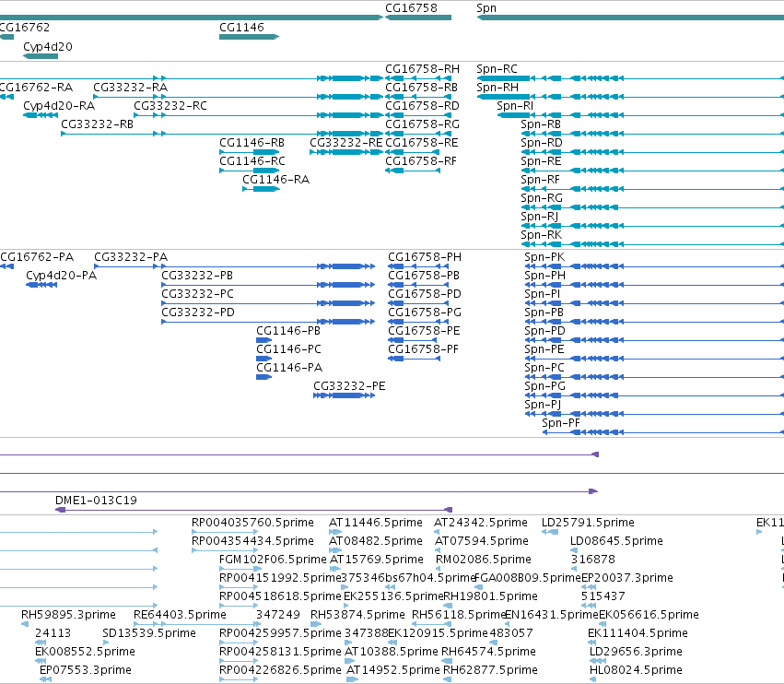This screenshot has width=784, height=684.
Task: Select EST RM02086.5prime
Action: pyautogui.click(x=484, y=559)
